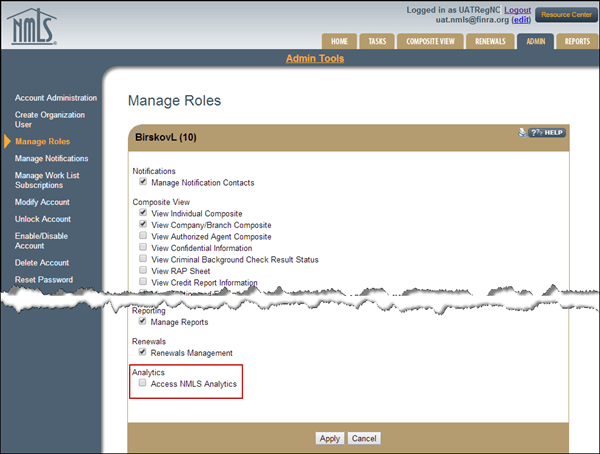This screenshot has width=600, height=454.
Task: Select Manage Roles in the sidebar
Action: click(42, 142)
